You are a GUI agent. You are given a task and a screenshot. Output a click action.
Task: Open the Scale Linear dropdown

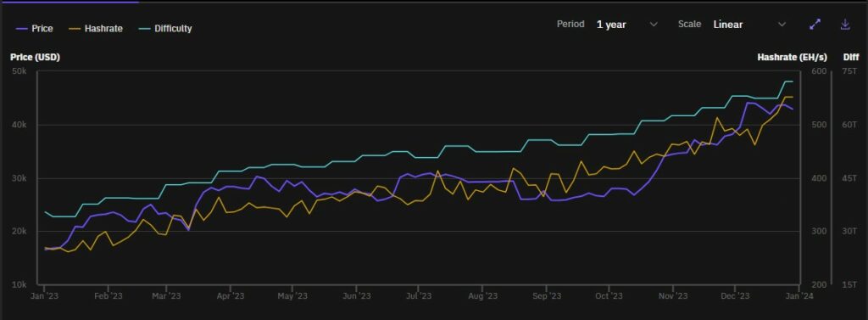pyautogui.click(x=749, y=25)
